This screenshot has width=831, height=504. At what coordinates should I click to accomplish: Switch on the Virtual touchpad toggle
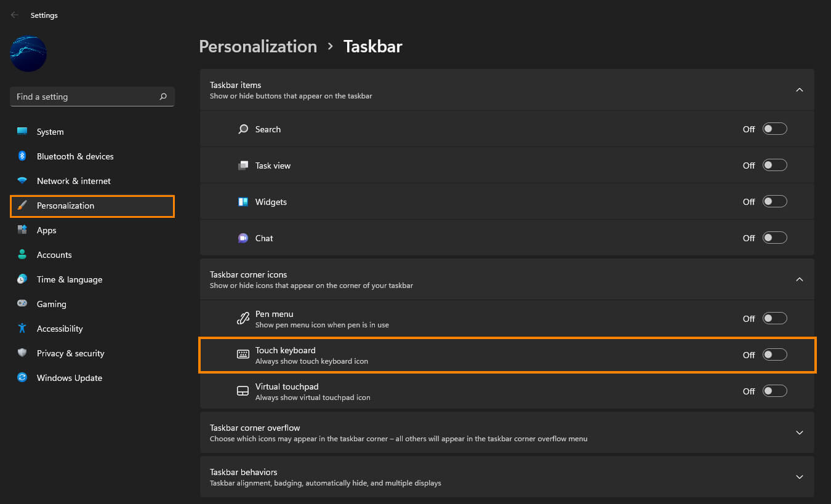(x=774, y=391)
